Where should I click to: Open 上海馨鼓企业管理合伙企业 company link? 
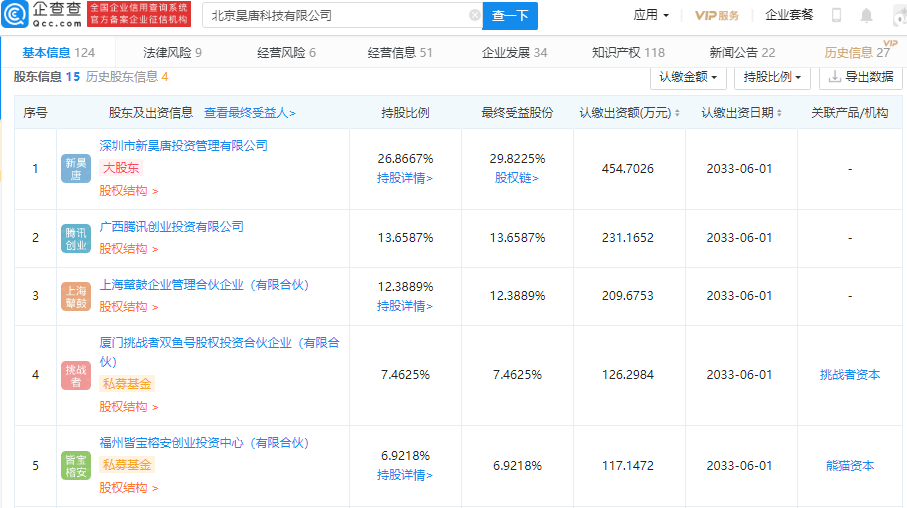tap(204, 285)
